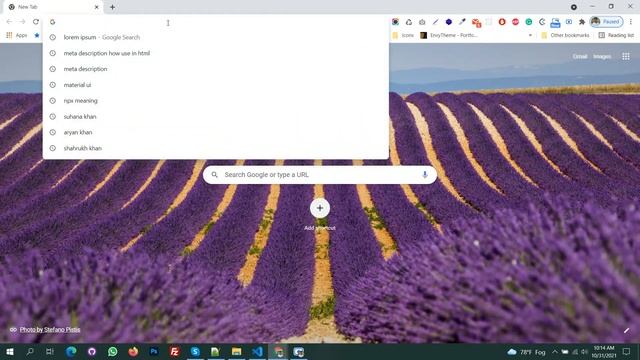Launch Microsoft Edge from the taskbar
The image size is (640, 360).
click(x=71, y=351)
